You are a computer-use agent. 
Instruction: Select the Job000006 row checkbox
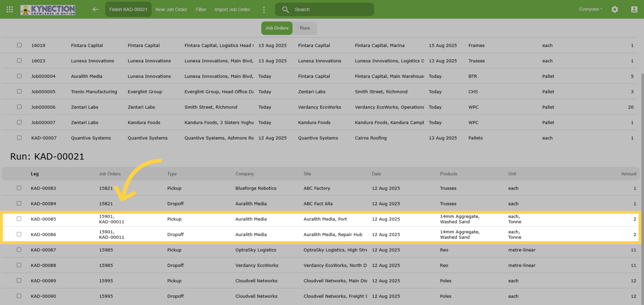pyautogui.click(x=19, y=107)
